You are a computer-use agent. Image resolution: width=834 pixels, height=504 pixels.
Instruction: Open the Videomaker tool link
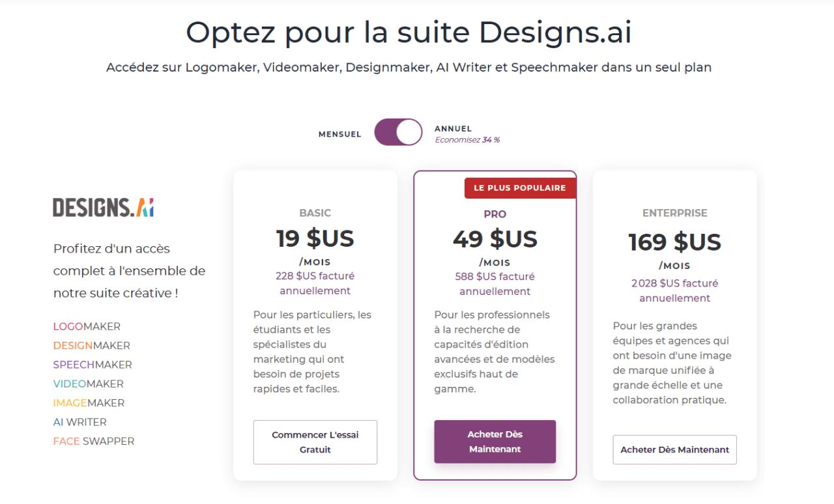click(88, 384)
